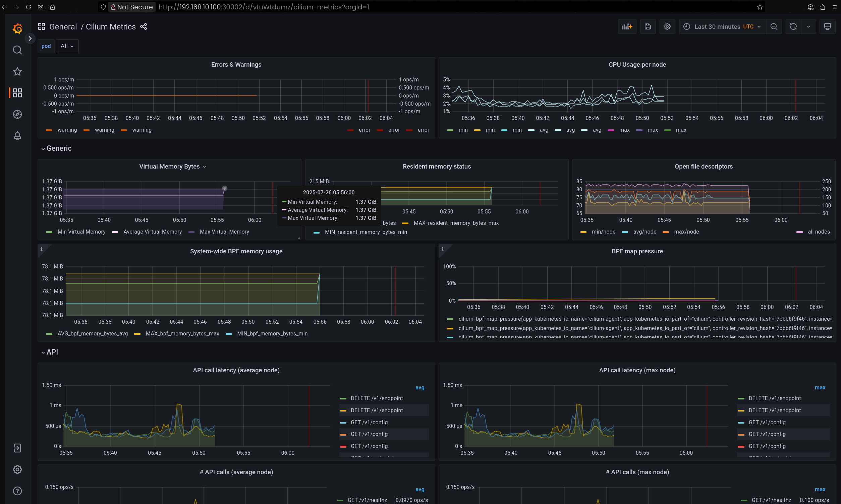Bookmark this page with the star

tap(760, 7)
